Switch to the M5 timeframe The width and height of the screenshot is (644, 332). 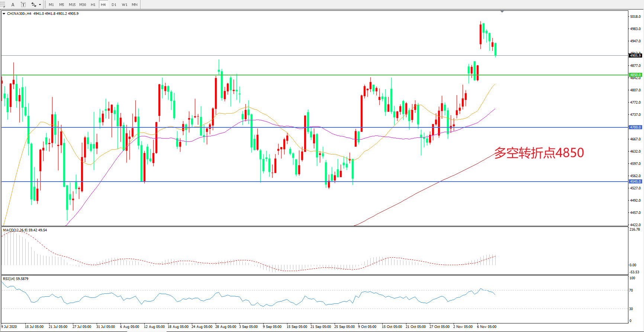tap(61, 4)
